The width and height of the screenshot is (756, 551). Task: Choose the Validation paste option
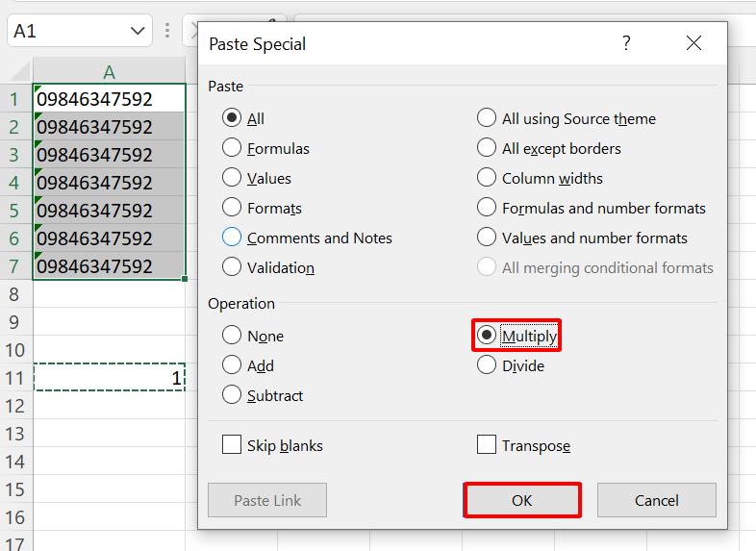click(x=232, y=267)
